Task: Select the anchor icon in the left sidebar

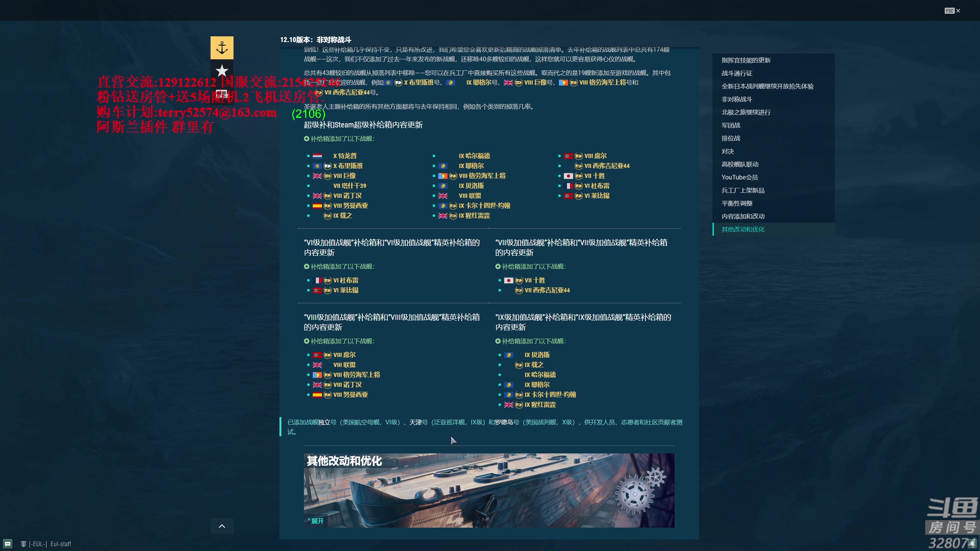Action: (x=222, y=47)
